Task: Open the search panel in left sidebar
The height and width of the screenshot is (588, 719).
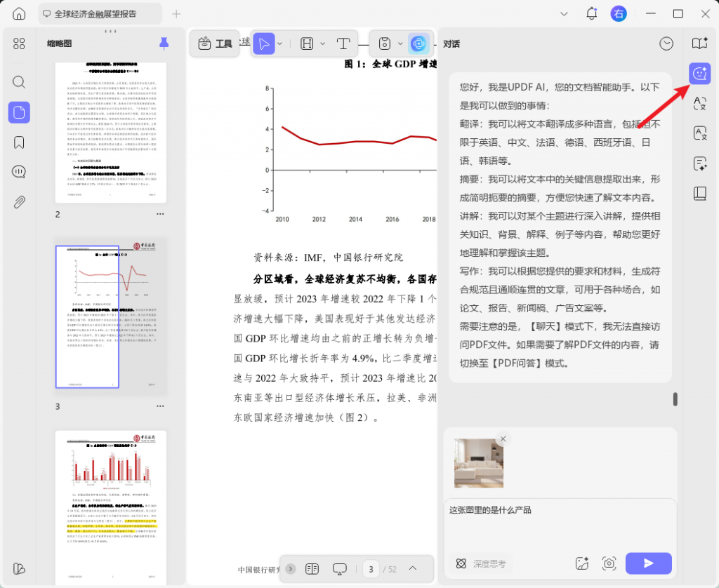Action: [x=19, y=82]
